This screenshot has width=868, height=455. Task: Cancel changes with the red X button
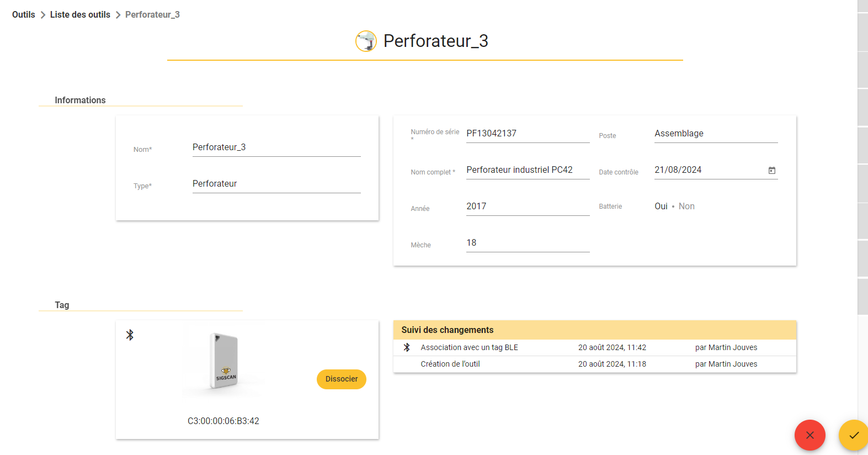(x=810, y=435)
